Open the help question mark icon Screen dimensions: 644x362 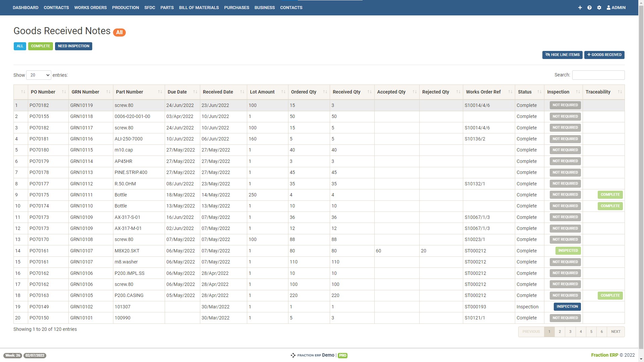click(589, 7)
